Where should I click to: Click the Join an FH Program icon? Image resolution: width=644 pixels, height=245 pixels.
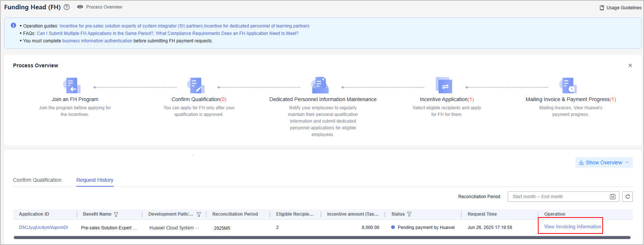click(72, 86)
